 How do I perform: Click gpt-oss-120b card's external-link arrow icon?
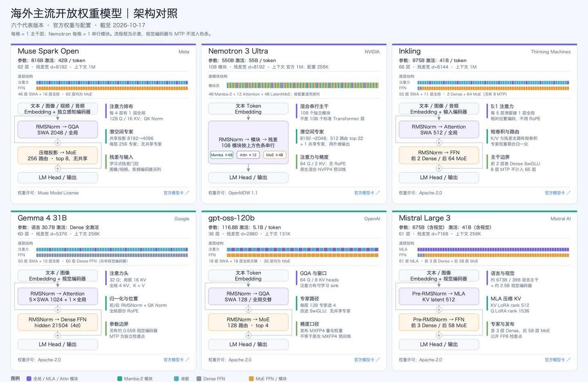[x=378, y=360]
